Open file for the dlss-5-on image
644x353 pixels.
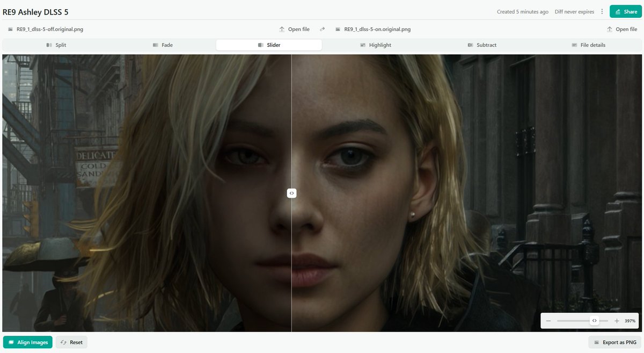tap(621, 30)
